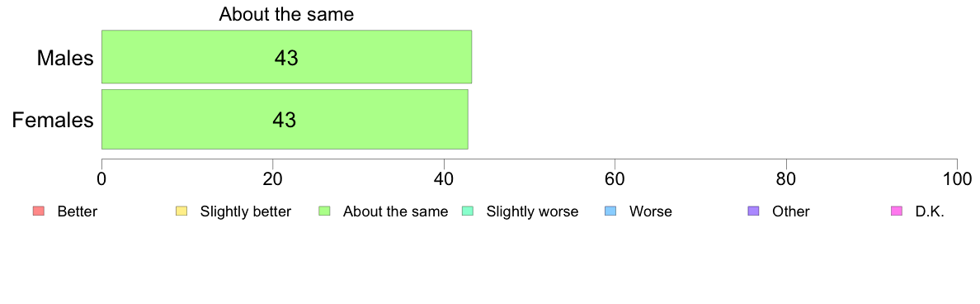Click the red Better legend swatch
980x304 pixels.
38,211
